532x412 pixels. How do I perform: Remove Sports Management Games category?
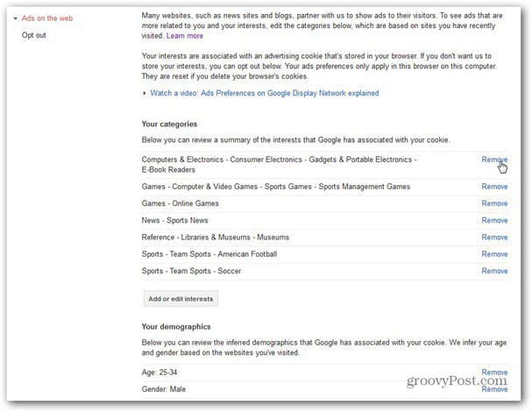click(494, 187)
